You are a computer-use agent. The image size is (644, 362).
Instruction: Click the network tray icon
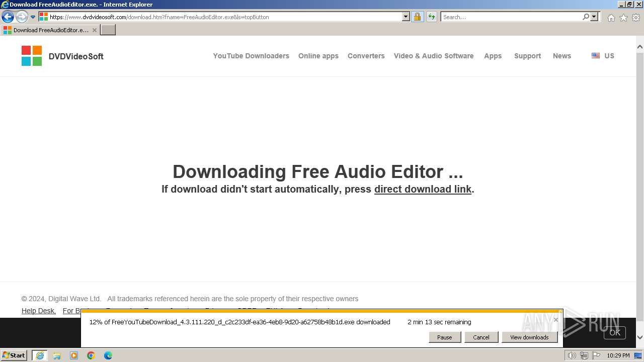point(584,355)
